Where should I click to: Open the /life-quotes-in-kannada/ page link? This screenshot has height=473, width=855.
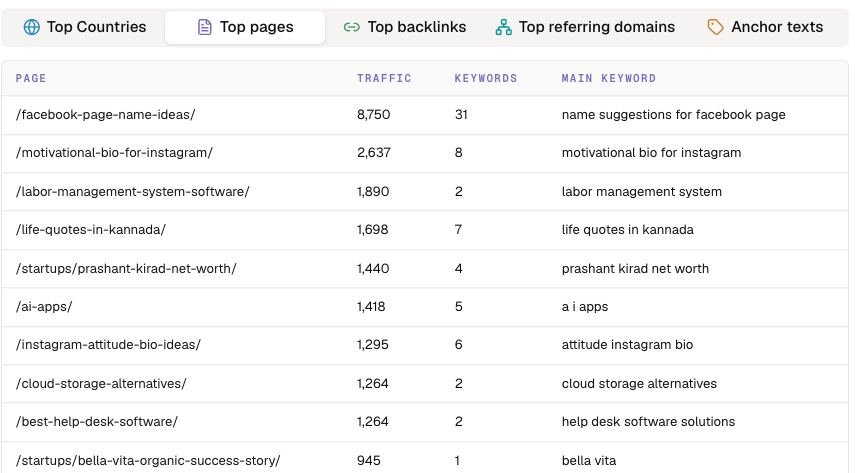[x=91, y=230]
